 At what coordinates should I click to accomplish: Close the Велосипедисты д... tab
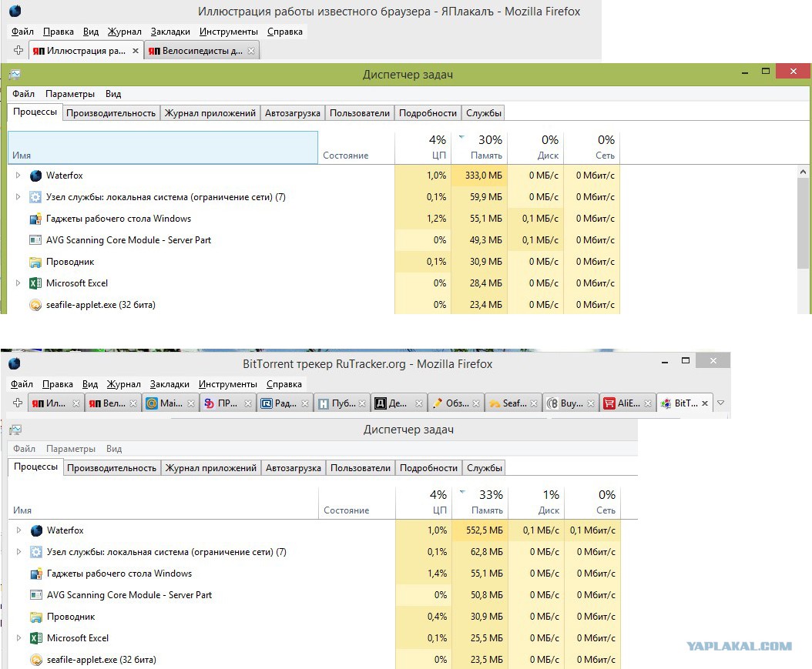250,51
